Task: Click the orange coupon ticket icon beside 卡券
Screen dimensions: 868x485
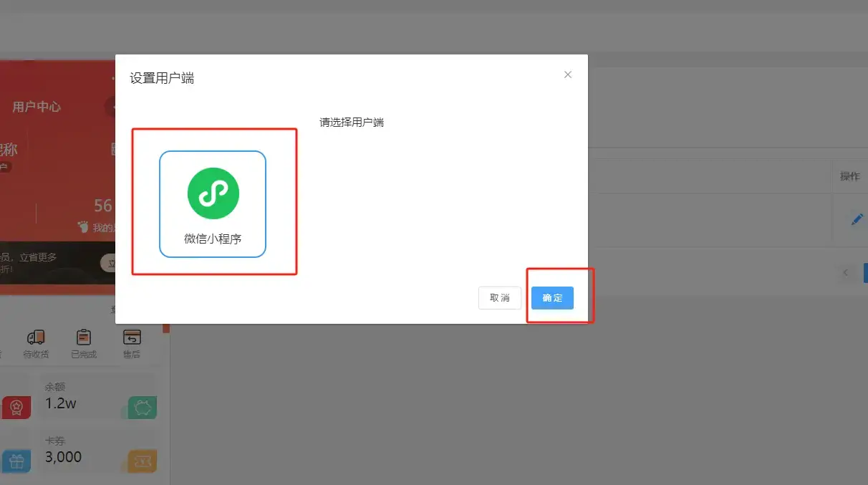Action: [x=143, y=461]
